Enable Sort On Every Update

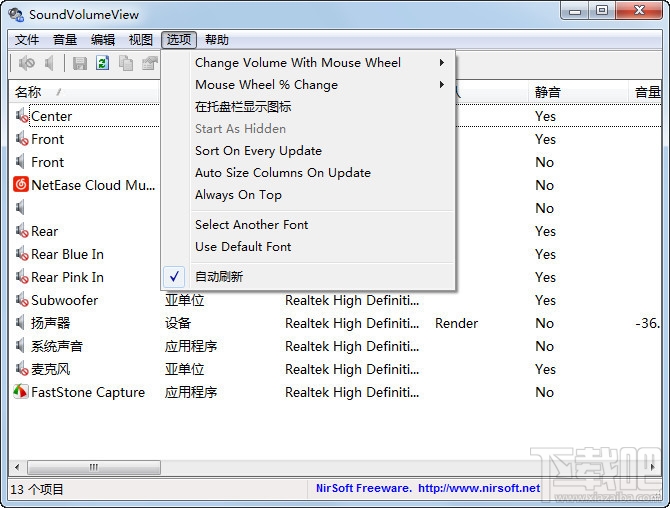click(x=308, y=151)
